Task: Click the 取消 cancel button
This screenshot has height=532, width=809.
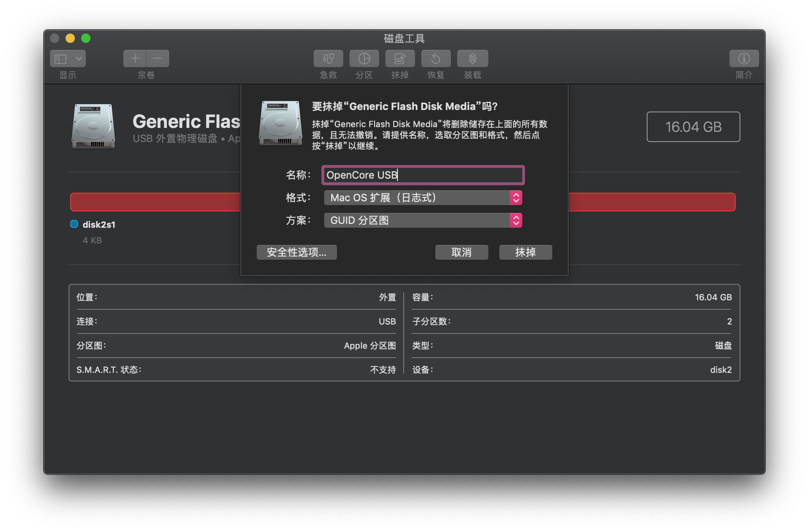Action: [x=461, y=252]
